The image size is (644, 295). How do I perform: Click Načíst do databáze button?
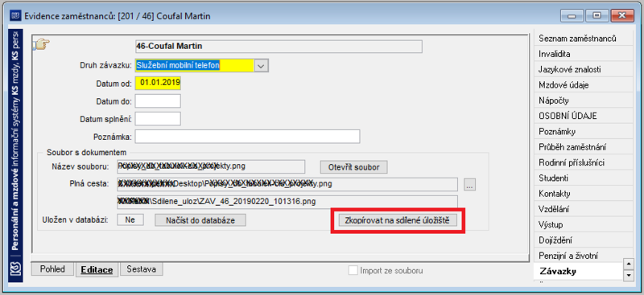200,220
